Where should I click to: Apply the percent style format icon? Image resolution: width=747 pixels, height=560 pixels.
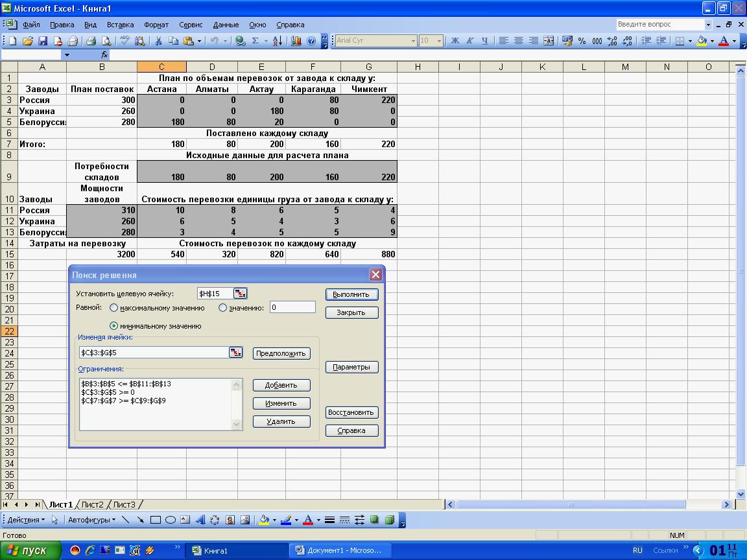point(582,41)
